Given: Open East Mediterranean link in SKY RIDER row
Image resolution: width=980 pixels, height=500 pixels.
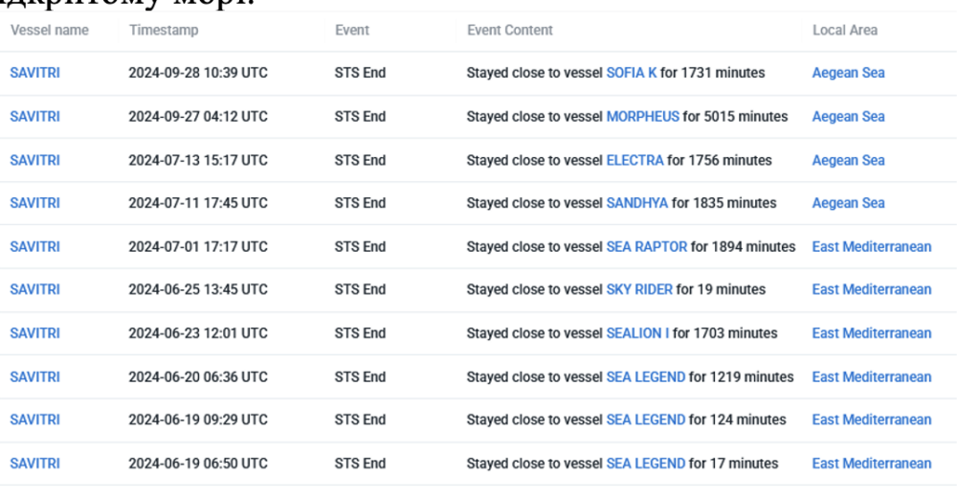Looking at the screenshot, I should click(871, 289).
